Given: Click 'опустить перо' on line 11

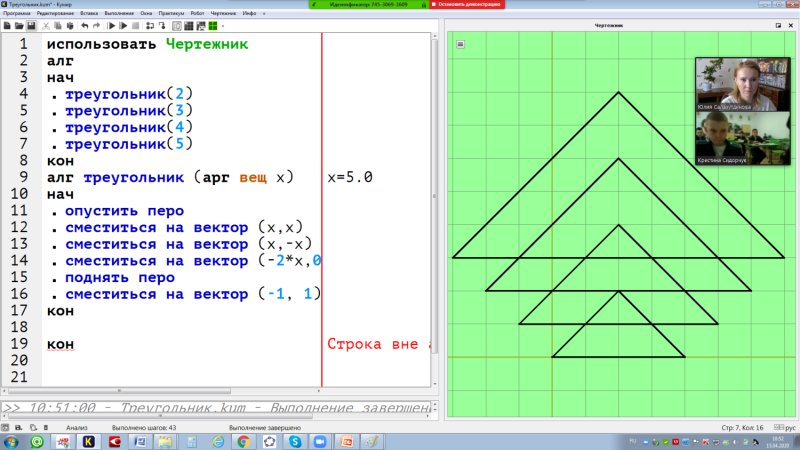Looking at the screenshot, I should pos(124,211).
